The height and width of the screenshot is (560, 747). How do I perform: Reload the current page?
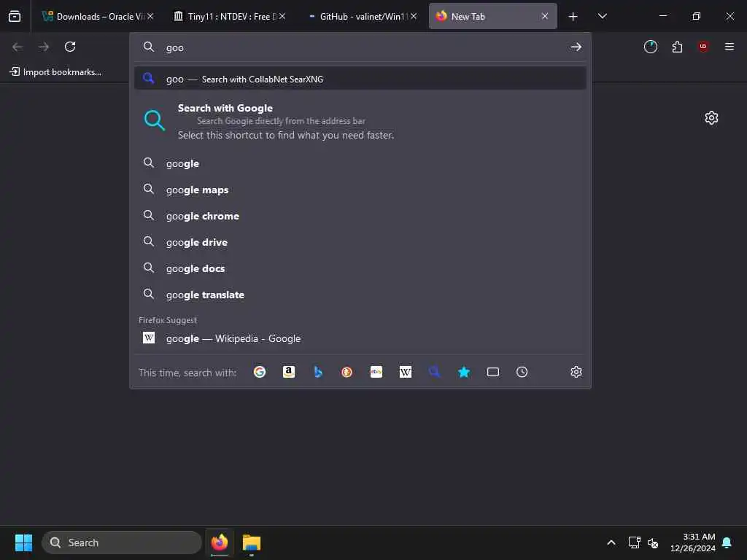70,47
